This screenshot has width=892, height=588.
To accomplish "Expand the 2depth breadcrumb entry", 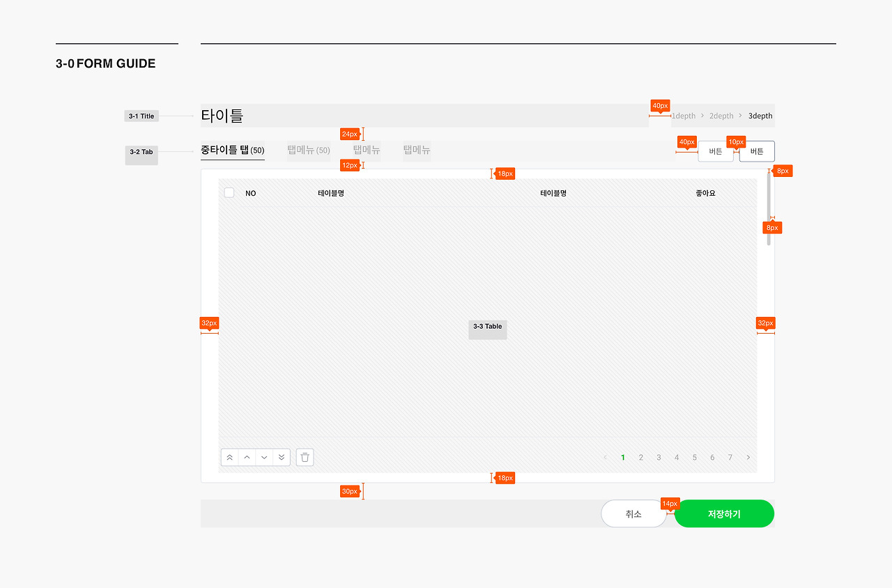I will coord(721,116).
